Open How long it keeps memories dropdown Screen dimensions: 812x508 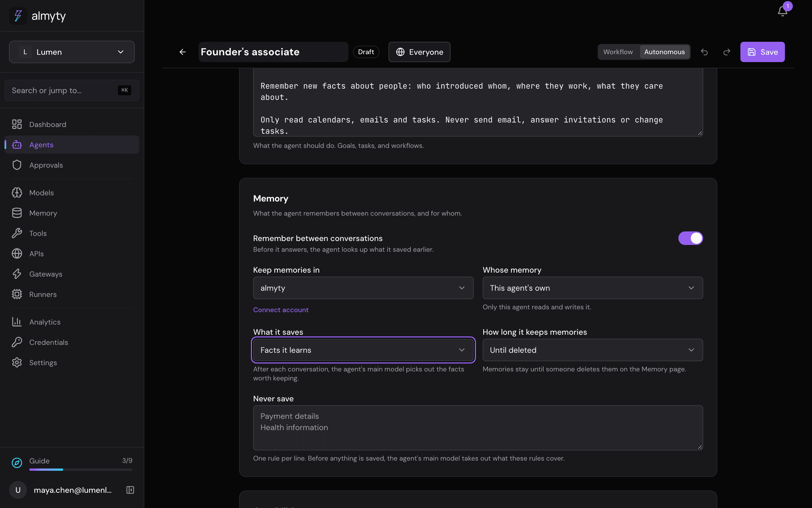pyautogui.click(x=593, y=350)
